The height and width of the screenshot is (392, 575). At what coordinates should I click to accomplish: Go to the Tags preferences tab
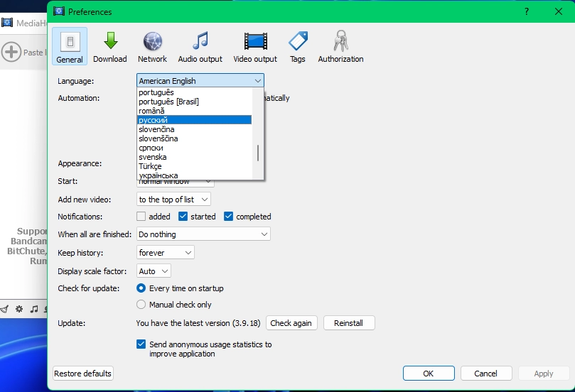coord(298,47)
